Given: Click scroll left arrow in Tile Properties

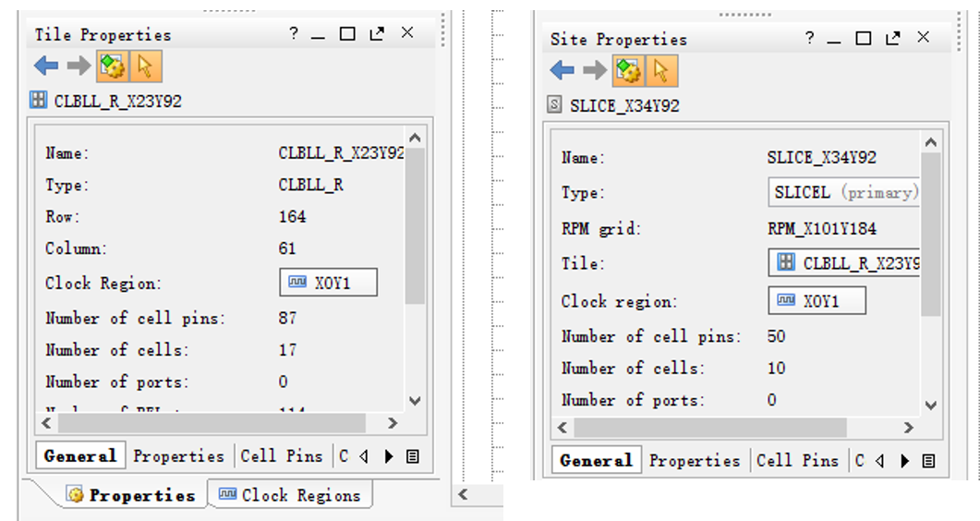Looking at the screenshot, I should (47, 423).
